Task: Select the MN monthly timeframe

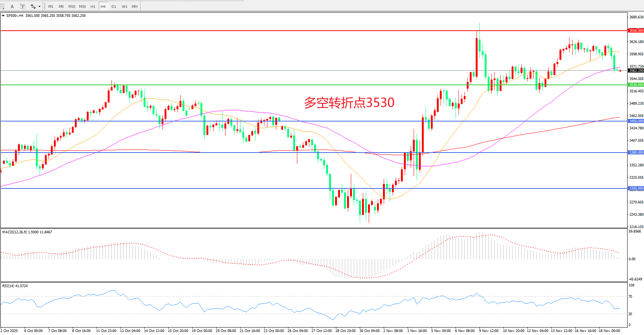Action: click(x=135, y=6)
